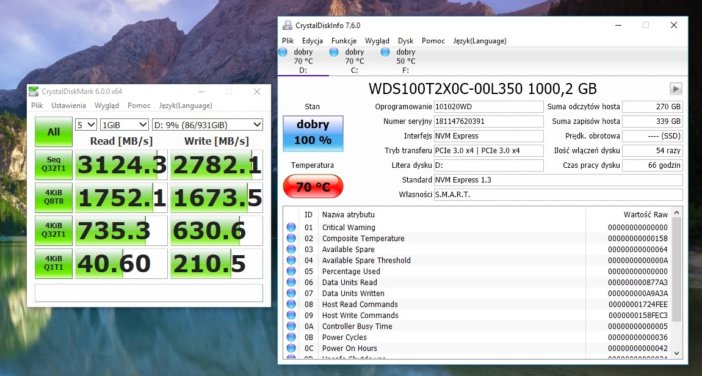Click the dobry 100 % health status button
This screenshot has height=376, width=702.
point(313,133)
